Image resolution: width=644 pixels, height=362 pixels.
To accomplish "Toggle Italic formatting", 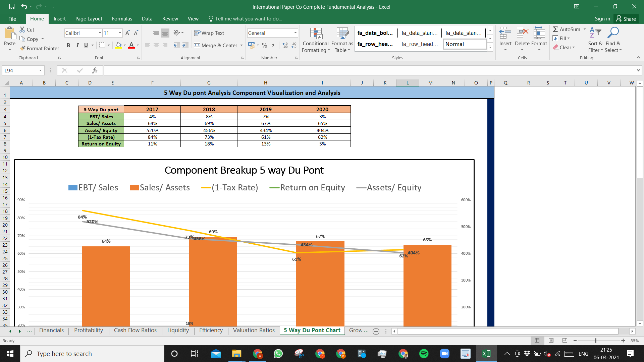I will pyautogui.click(x=77, y=45).
